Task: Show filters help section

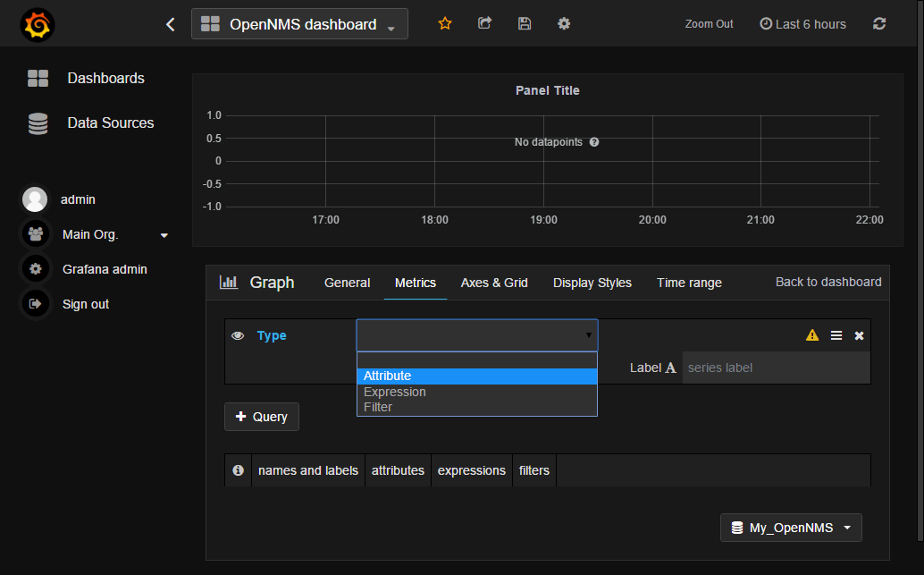Action: click(x=533, y=470)
